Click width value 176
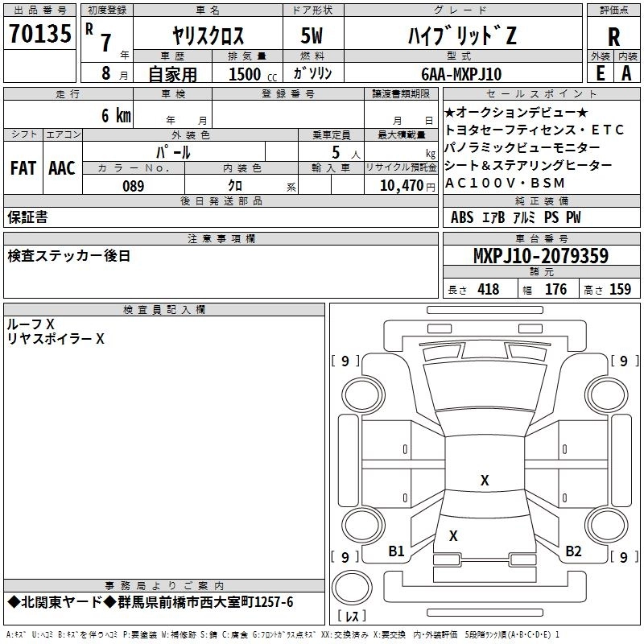644x644 pixels. pyautogui.click(x=555, y=289)
